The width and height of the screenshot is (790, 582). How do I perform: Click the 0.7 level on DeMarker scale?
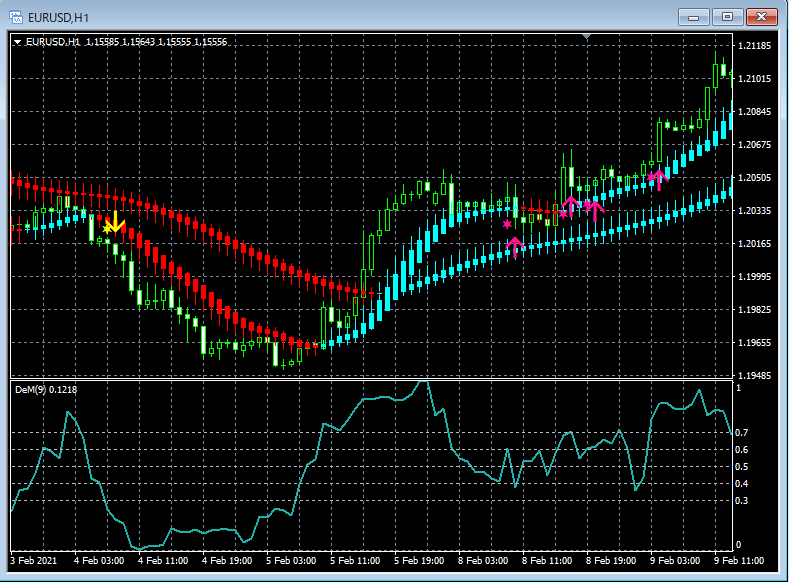pos(742,432)
